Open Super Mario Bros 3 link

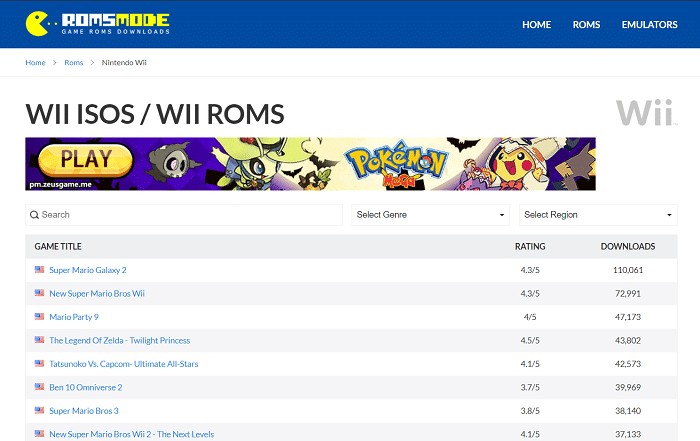84,411
